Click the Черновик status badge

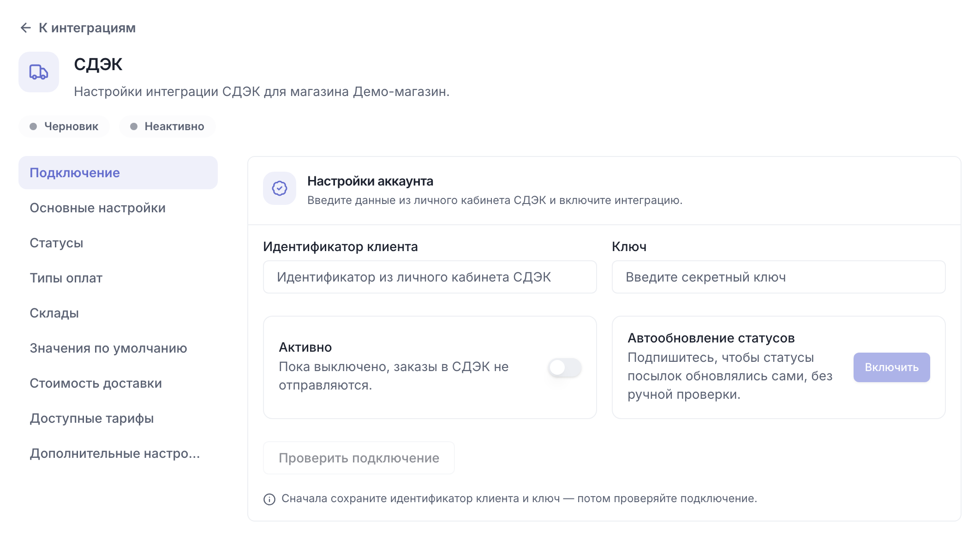click(x=64, y=126)
